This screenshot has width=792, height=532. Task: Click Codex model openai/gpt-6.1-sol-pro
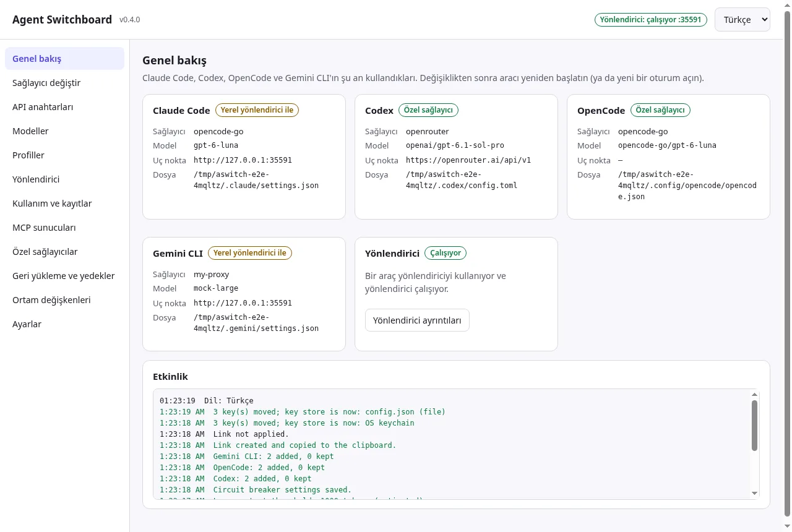[x=455, y=146]
